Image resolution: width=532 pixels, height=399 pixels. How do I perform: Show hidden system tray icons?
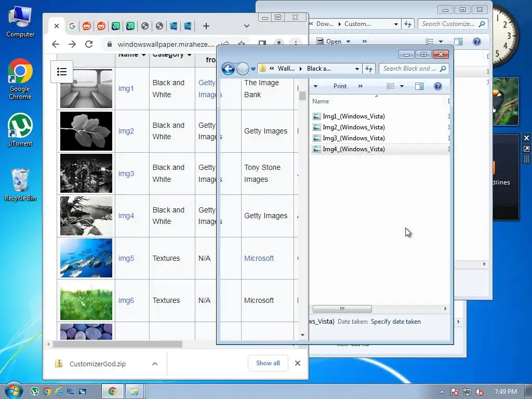click(442, 392)
